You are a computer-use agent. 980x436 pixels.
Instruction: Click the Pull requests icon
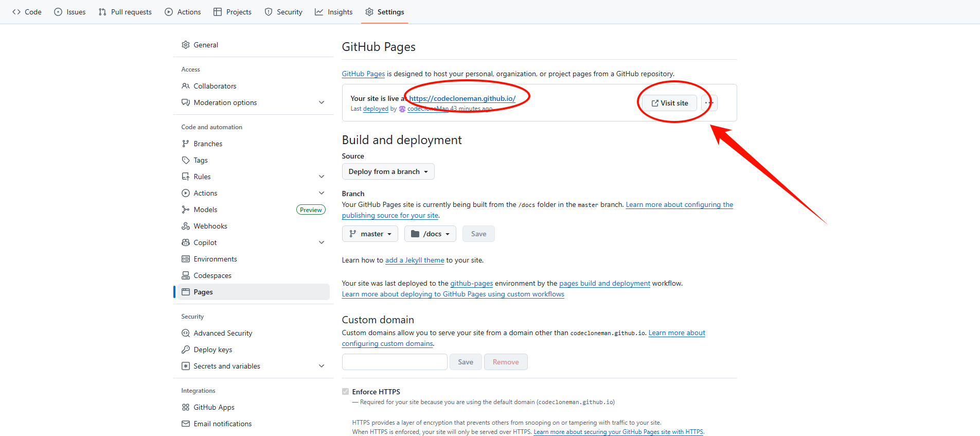tap(102, 12)
